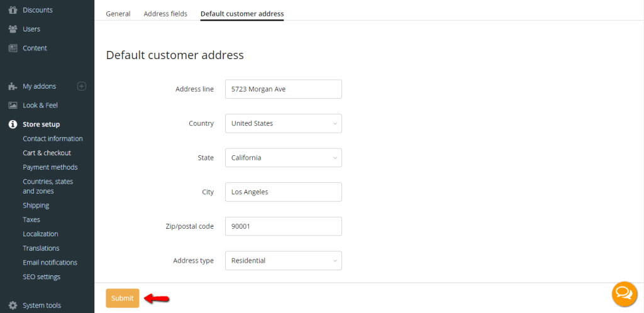Open the Localization settings

[x=40, y=234]
